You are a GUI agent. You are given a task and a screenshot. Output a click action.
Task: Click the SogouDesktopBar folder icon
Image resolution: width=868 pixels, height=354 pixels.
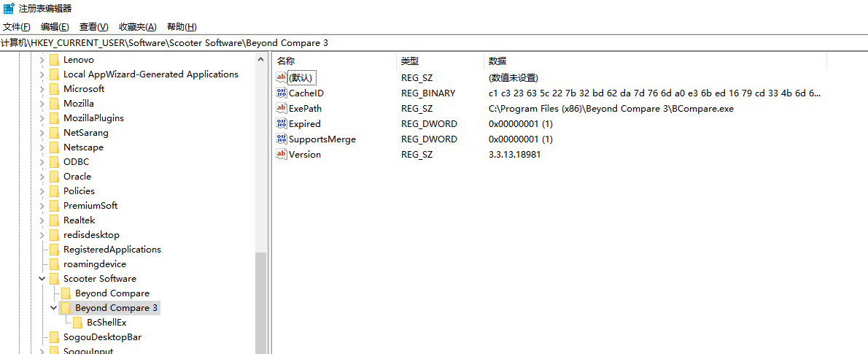coord(54,336)
